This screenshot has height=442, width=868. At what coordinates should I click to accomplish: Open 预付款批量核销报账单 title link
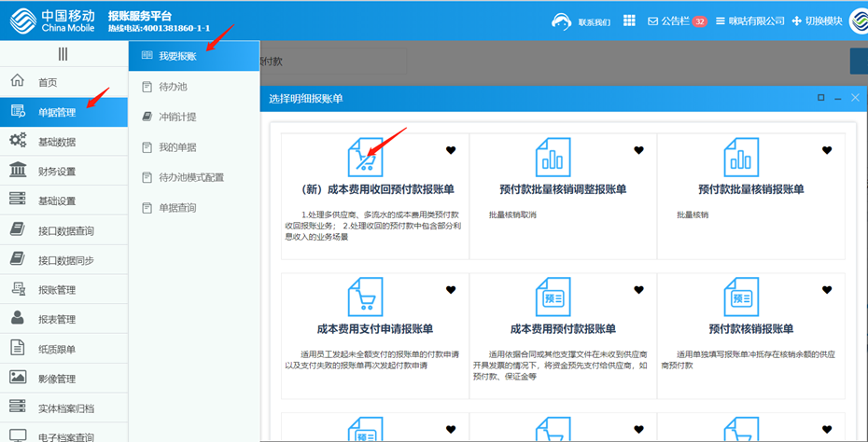[751, 189]
